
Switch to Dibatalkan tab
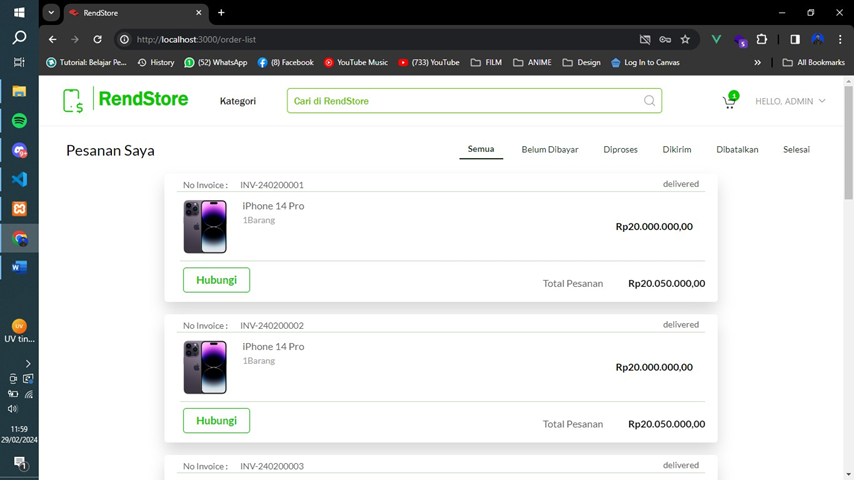(737, 149)
